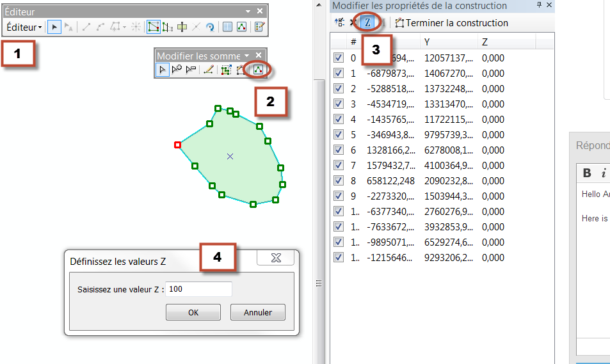The height and width of the screenshot is (364, 610).
Task: Toggle checkbox for row with Y 9293206,2
Action: click(339, 257)
